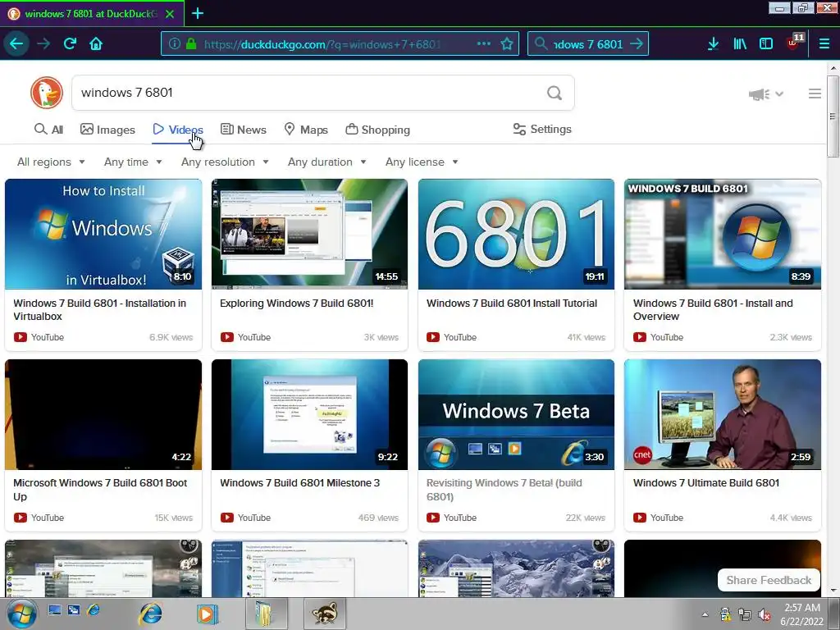Switch to the All results tab
840x630 pixels.
48,130
